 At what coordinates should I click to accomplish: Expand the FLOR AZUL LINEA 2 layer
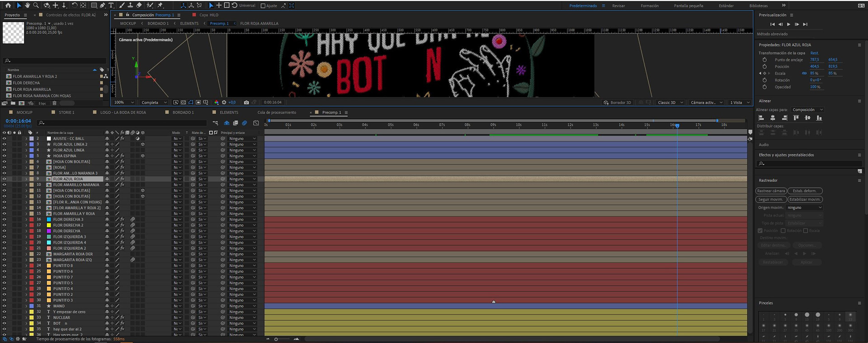coord(26,144)
